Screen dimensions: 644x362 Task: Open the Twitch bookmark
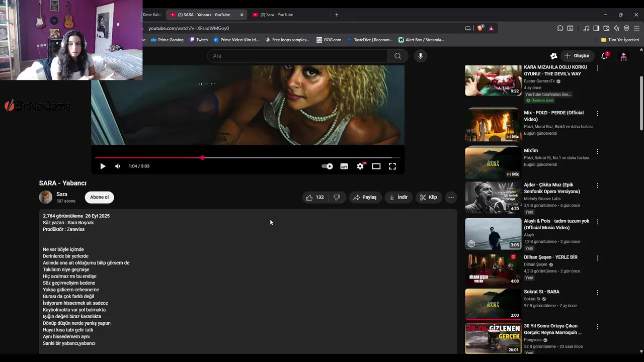[199, 40]
